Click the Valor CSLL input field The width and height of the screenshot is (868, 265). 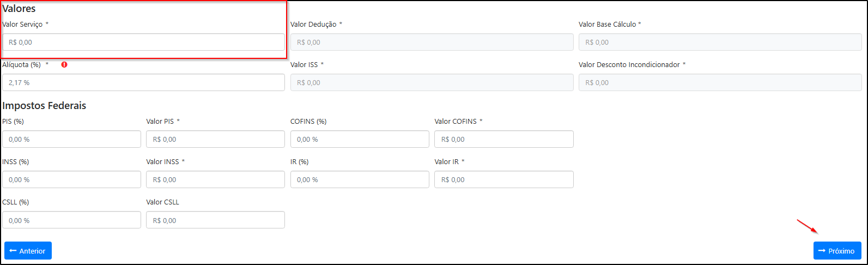[215, 220]
